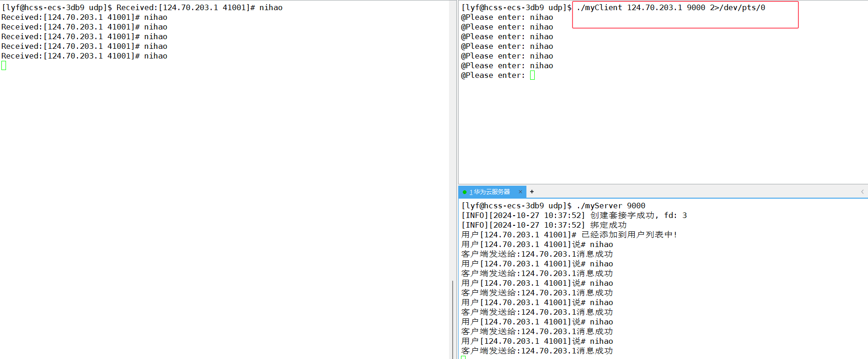Viewport: 868px width, 359px height.
Task: Open a new session tab with plus button
Action: [x=531, y=192]
